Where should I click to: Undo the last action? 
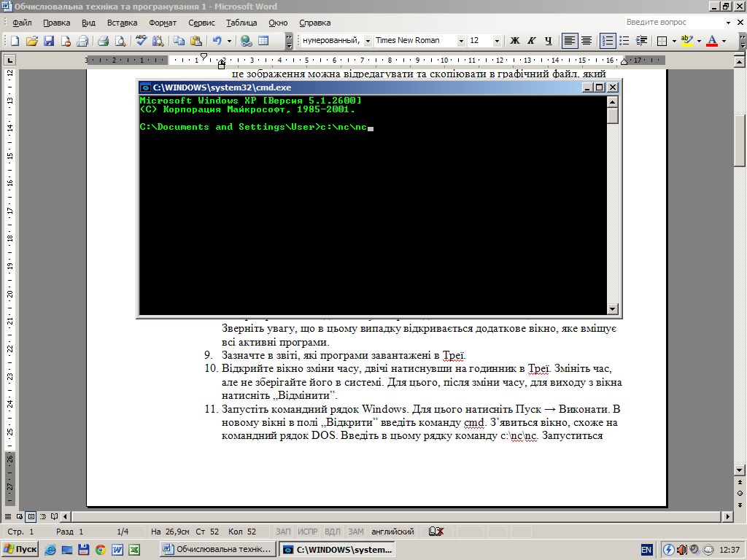pos(217,41)
